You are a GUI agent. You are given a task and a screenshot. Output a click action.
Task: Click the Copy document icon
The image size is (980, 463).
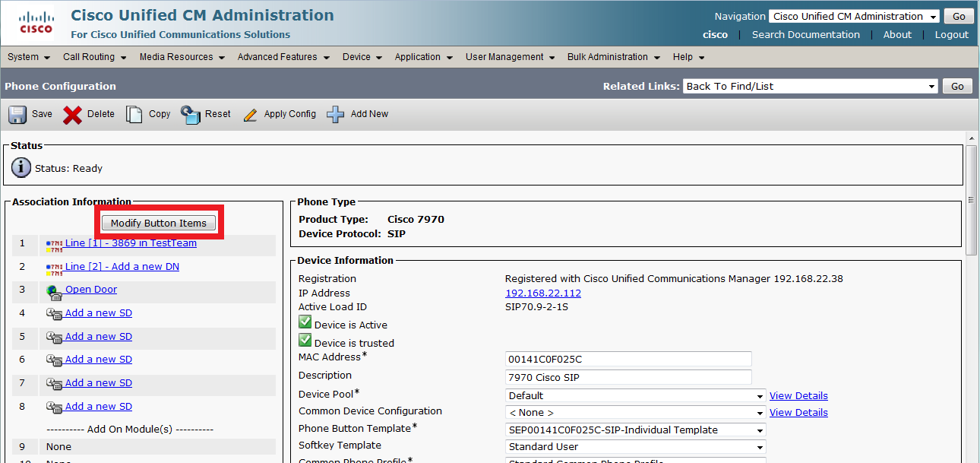click(x=134, y=114)
